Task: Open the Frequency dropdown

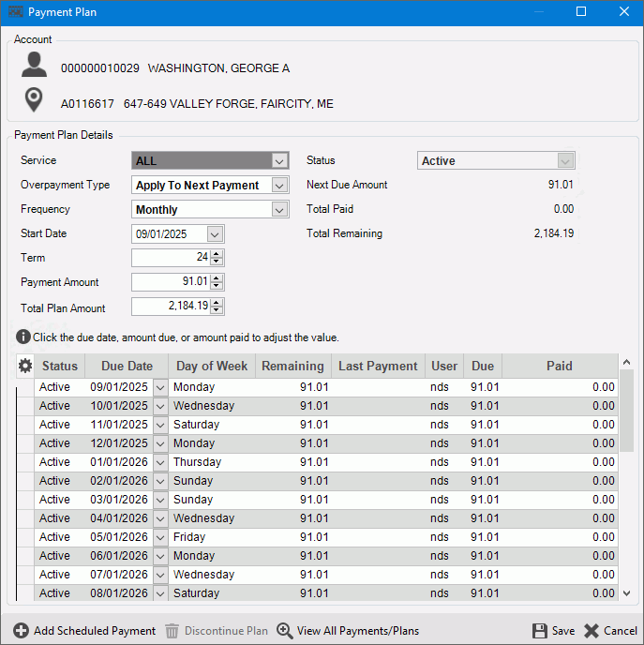Action: click(279, 210)
